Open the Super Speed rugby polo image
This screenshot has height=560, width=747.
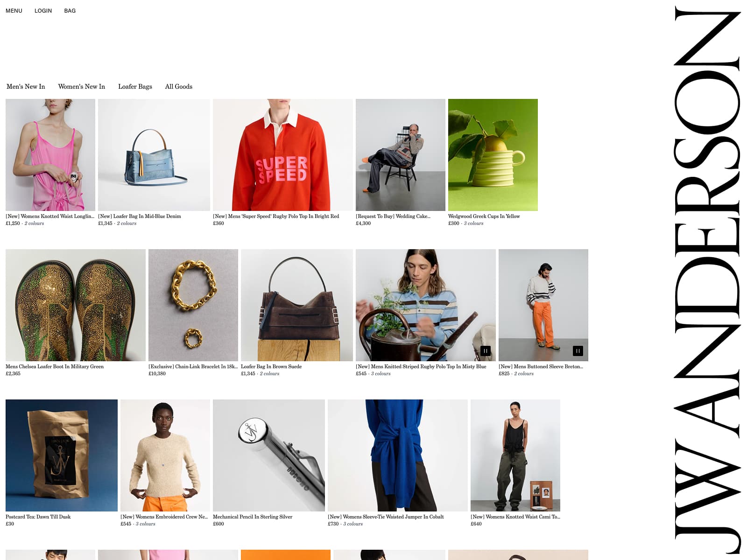283,155
